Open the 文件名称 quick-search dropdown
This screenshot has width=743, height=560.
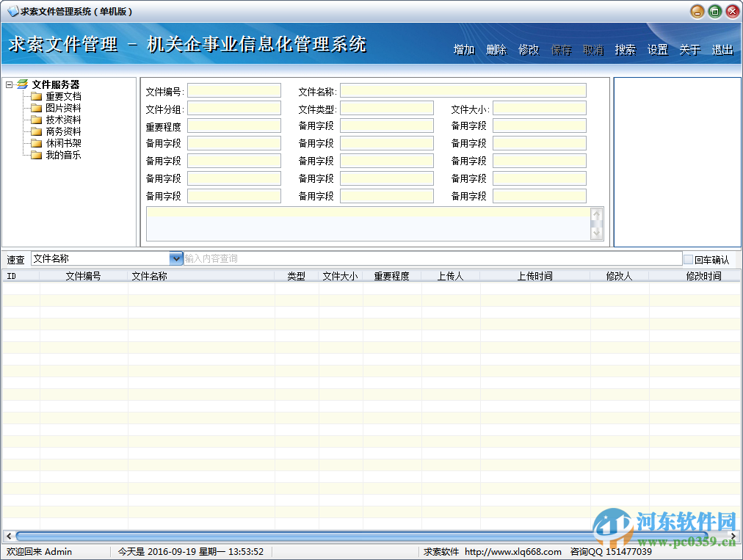175,258
